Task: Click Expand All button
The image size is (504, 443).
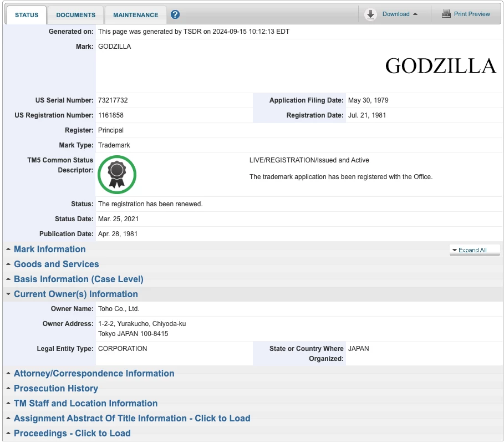Action: (x=475, y=250)
